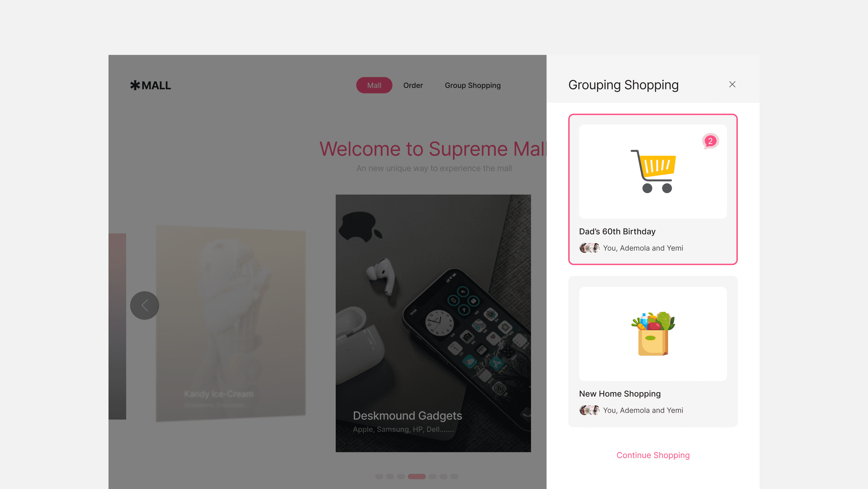The height and width of the screenshot is (489, 868).
Task: Click the previous slide arrow button
Action: (x=145, y=306)
